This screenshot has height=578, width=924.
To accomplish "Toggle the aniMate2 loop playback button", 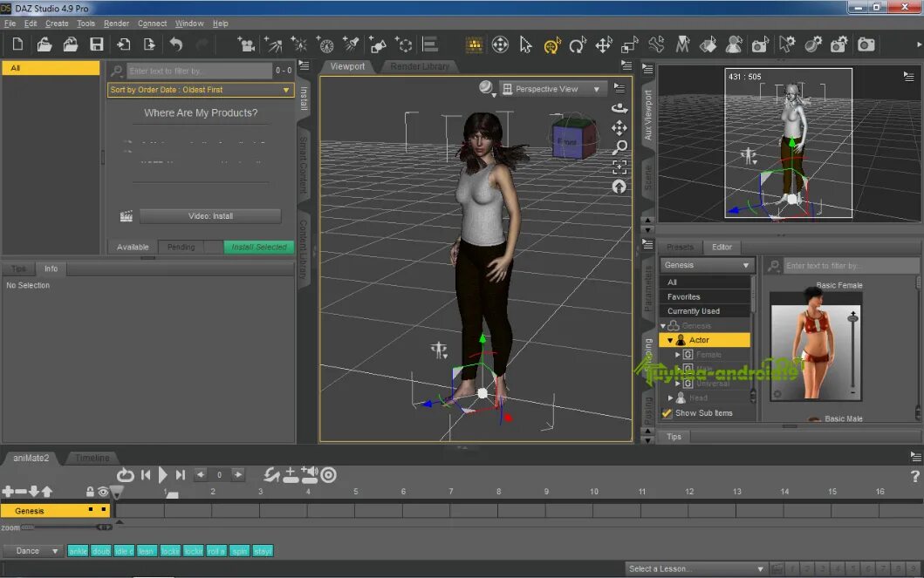I will pos(125,475).
